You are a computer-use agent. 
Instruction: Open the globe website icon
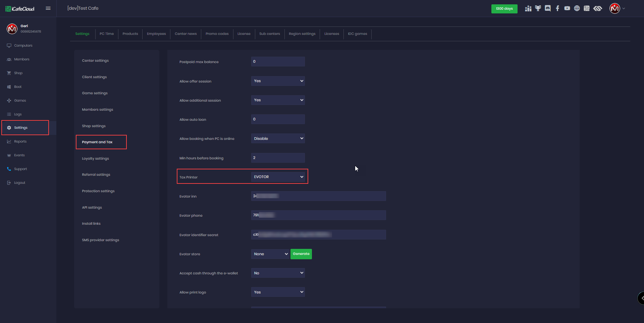(x=577, y=8)
